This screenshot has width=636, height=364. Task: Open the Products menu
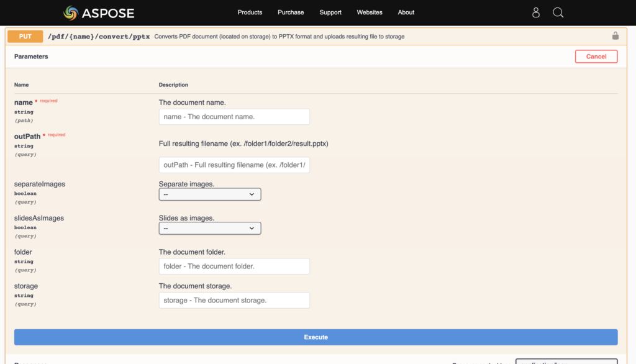click(x=250, y=12)
